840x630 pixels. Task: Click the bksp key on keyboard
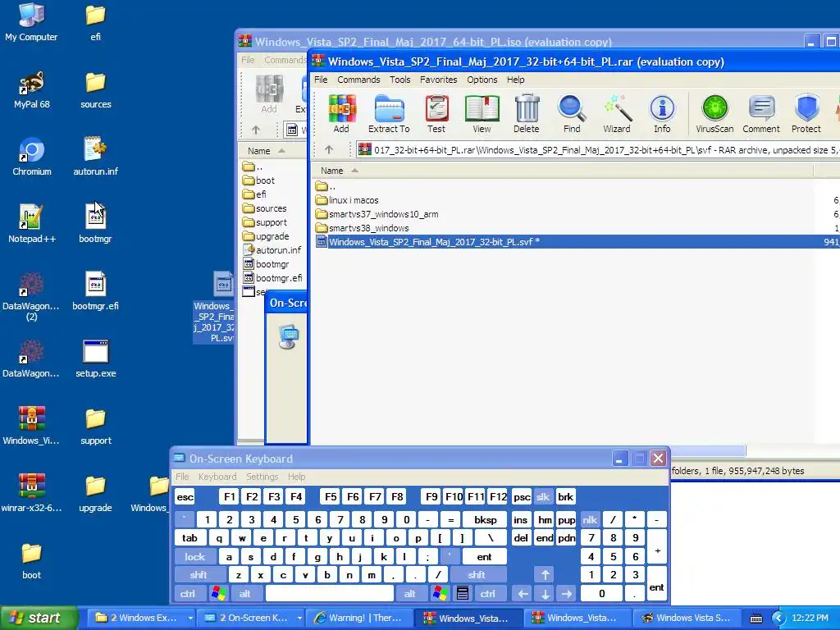click(486, 519)
